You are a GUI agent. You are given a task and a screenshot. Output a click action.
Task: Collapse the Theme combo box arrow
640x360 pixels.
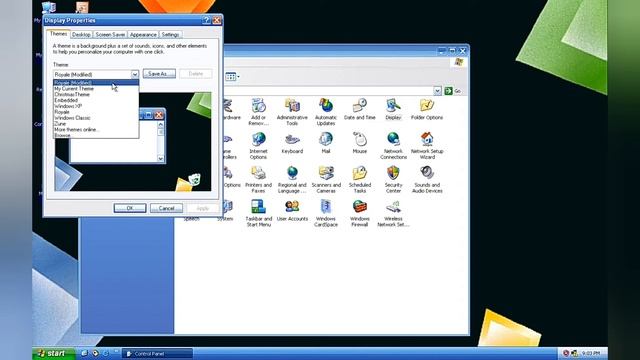135,74
